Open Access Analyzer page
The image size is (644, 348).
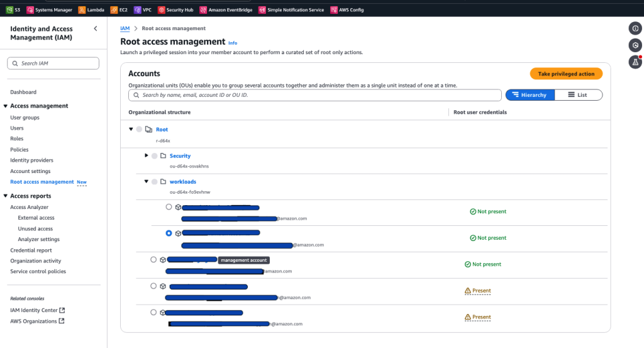click(29, 207)
